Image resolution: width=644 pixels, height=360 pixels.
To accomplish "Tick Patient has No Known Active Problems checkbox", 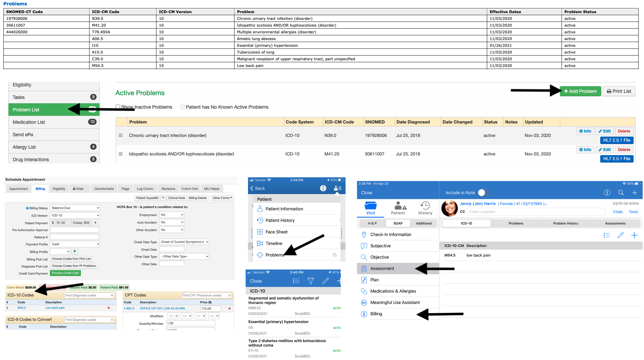I will [x=182, y=107].
